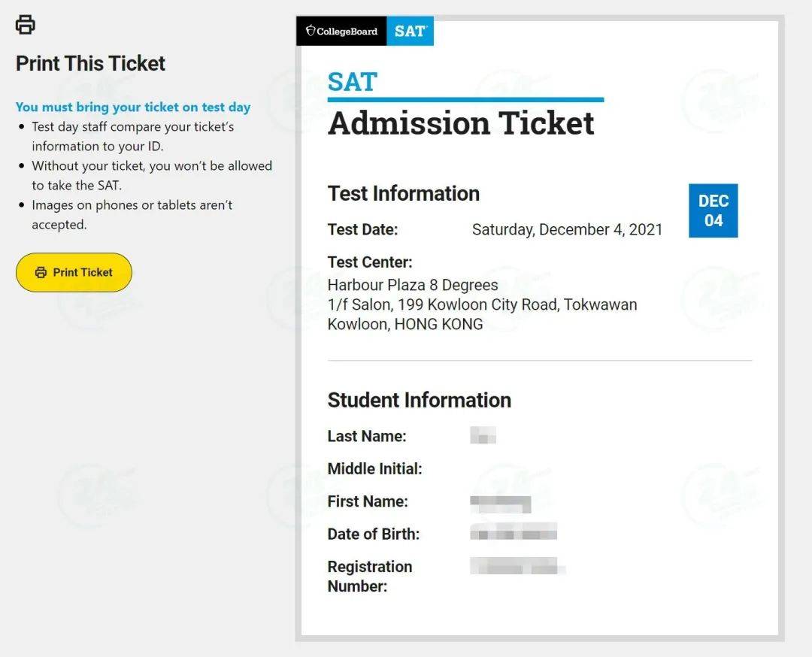The width and height of the screenshot is (812, 657).
Task: Select the blue bring-your-ticket notice text
Action: click(133, 107)
